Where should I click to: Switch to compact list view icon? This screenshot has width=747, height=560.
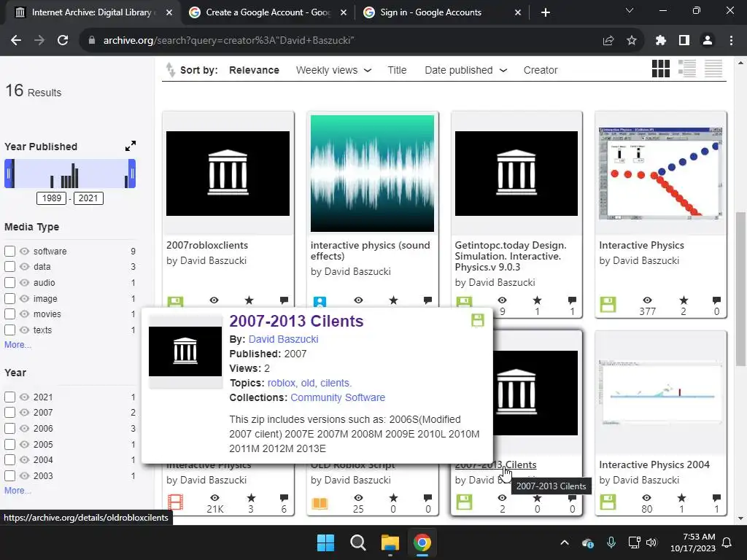(x=713, y=69)
